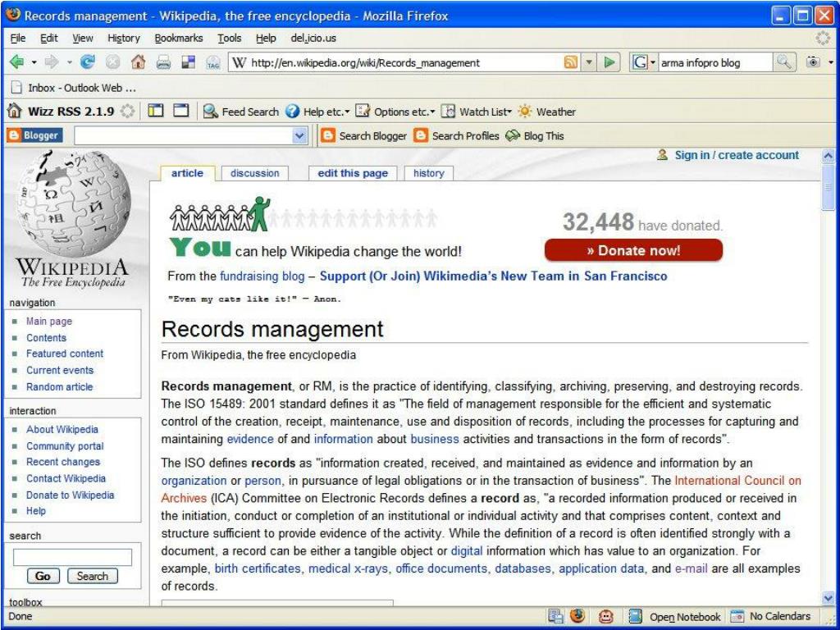The width and height of the screenshot is (840, 630).
Task: Click Open Notebook in status bar
Action: 676,617
